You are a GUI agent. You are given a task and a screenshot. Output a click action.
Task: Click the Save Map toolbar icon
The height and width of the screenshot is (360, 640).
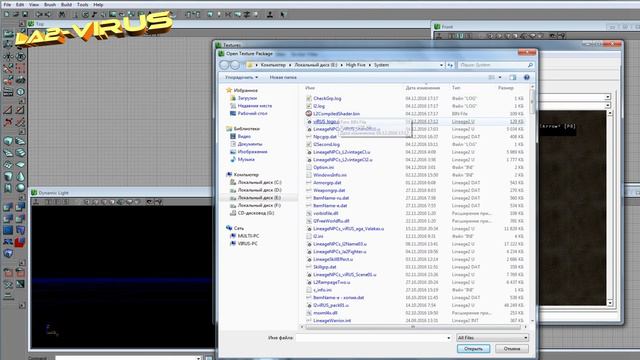[x=24, y=14]
